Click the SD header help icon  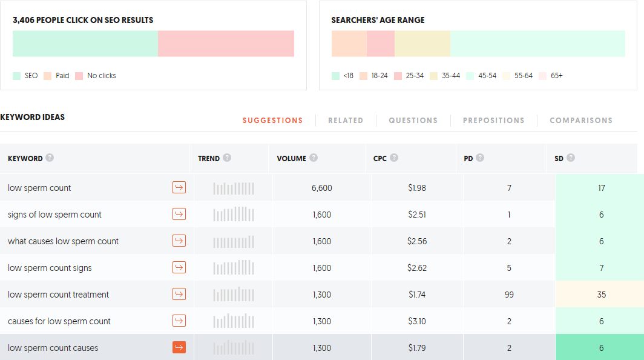tap(571, 158)
